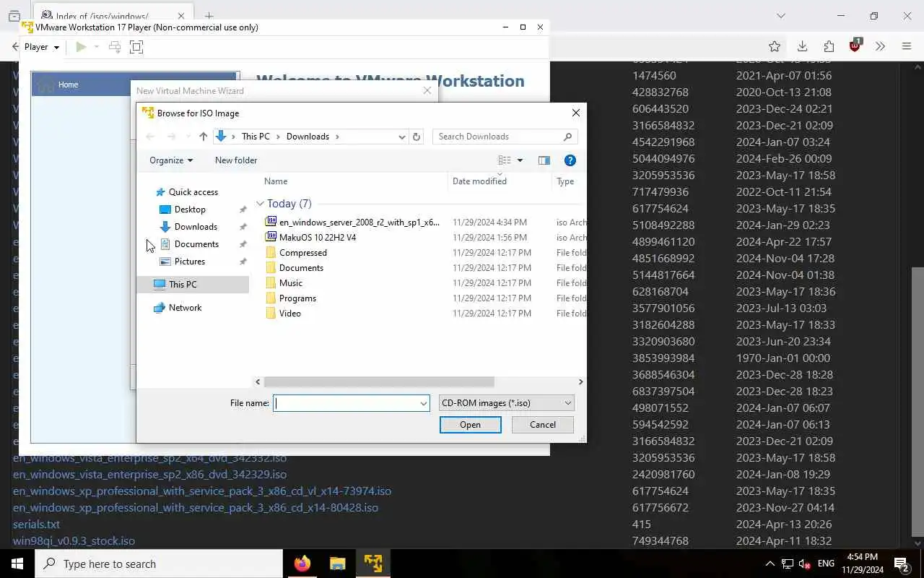Open win98qi_v0.9.3_stock.iso link

point(74,541)
